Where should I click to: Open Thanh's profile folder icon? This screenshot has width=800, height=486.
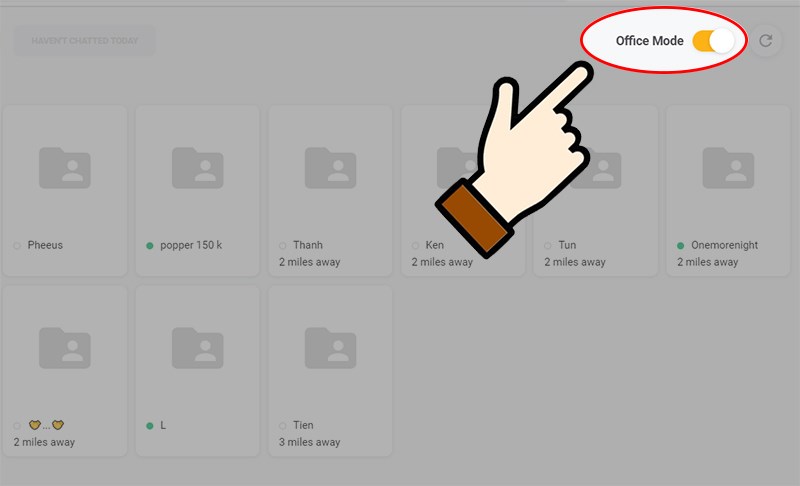click(330, 168)
